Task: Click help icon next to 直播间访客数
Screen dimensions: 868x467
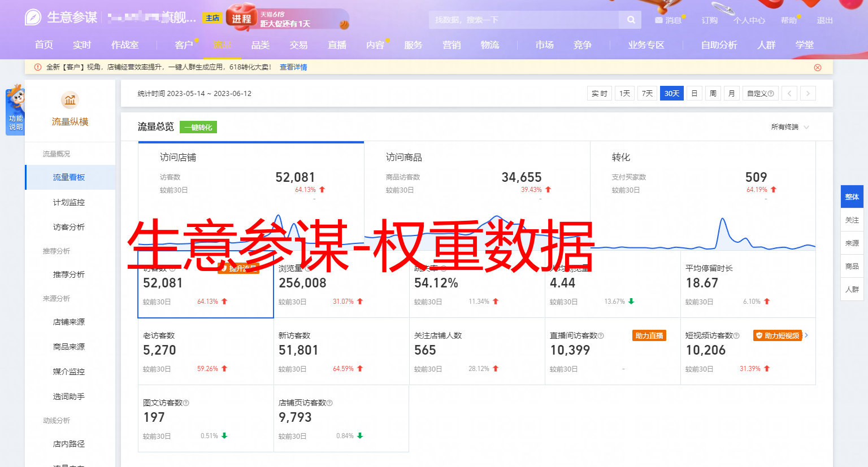Action: coord(601,336)
